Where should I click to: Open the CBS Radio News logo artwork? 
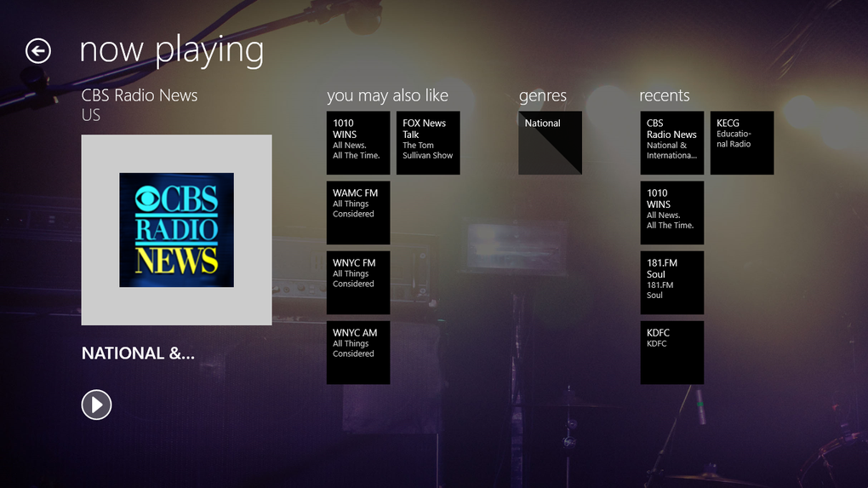click(x=177, y=230)
